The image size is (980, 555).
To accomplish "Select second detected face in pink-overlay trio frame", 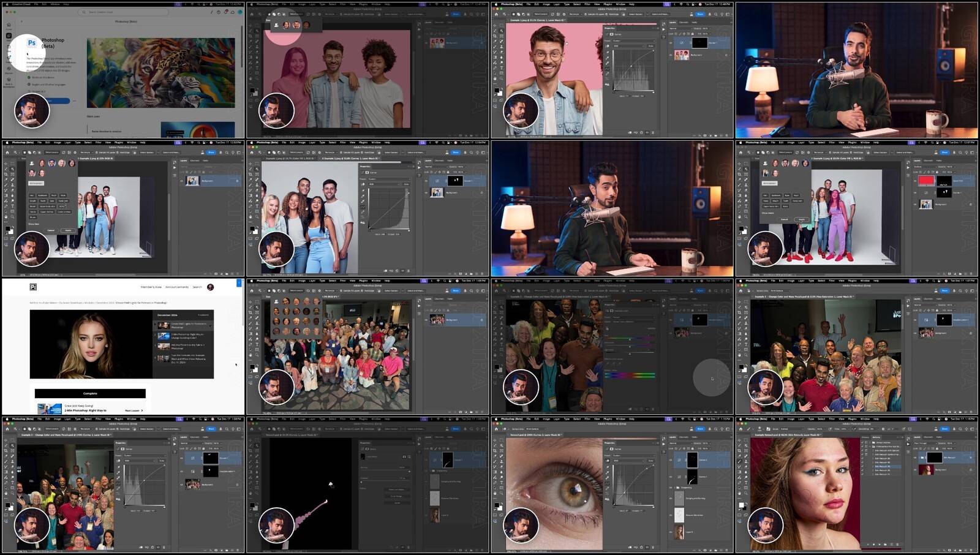I will (x=296, y=25).
